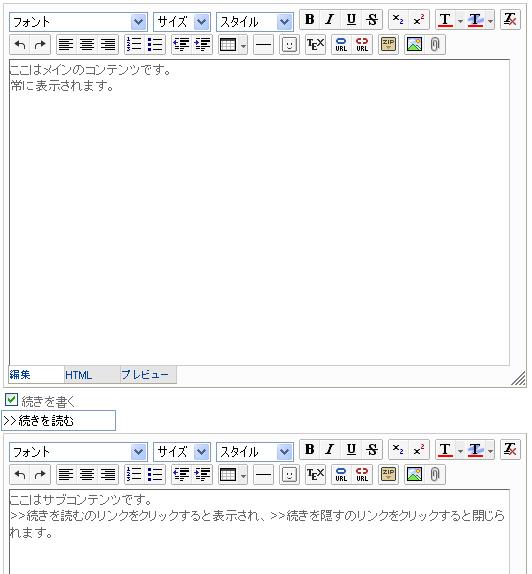Open text color picker arrow in top editor
The width and height of the screenshot is (532, 574).
(460, 21)
